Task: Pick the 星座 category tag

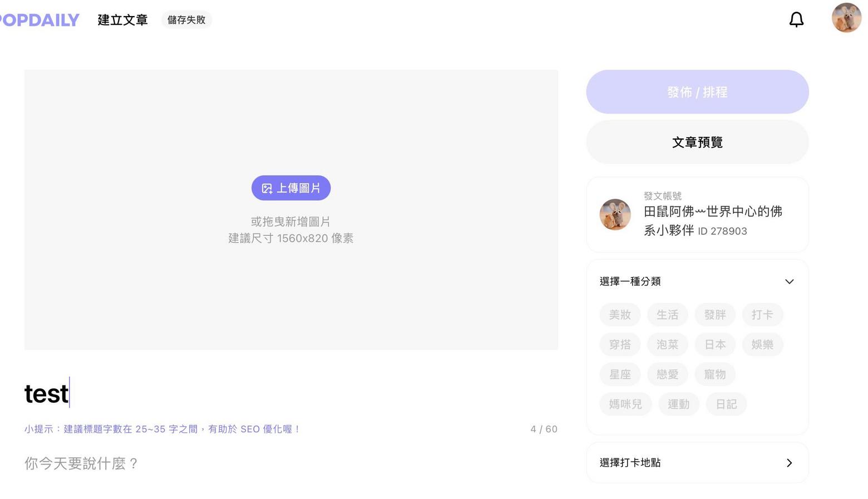Action: coord(620,374)
